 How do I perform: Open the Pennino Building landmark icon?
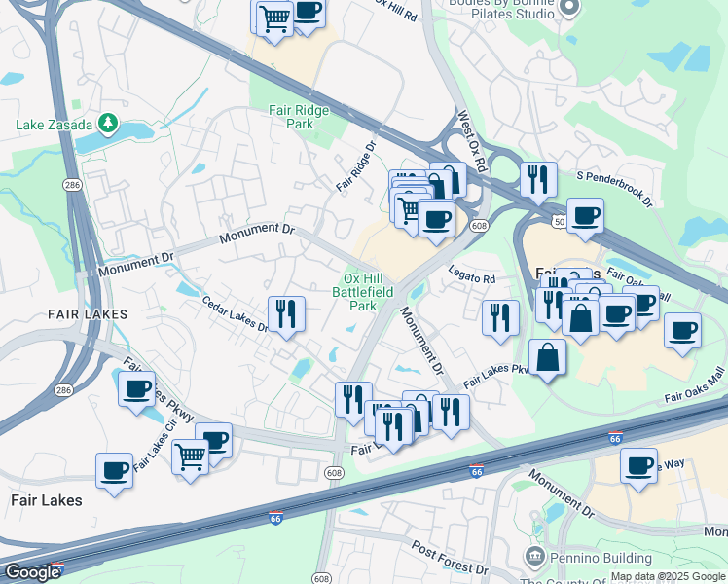[534, 558]
